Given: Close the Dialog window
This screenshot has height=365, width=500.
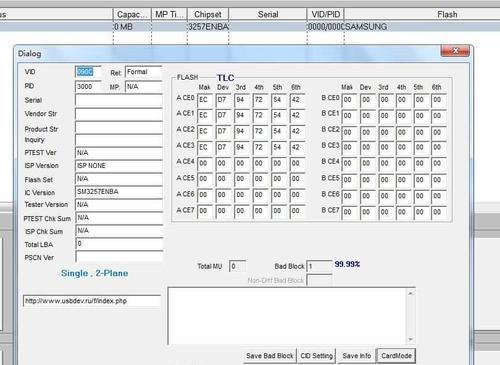Looking at the screenshot, I should click(455, 51).
